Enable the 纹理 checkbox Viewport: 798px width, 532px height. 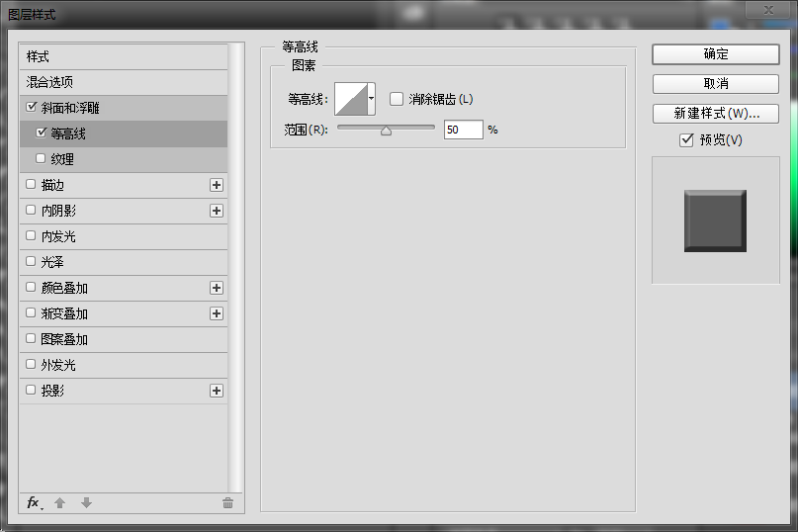pyautogui.click(x=41, y=158)
